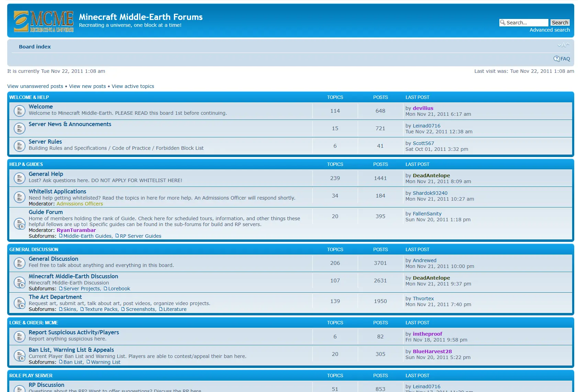Open the LORE & ORDER: MCME category

(x=34, y=323)
